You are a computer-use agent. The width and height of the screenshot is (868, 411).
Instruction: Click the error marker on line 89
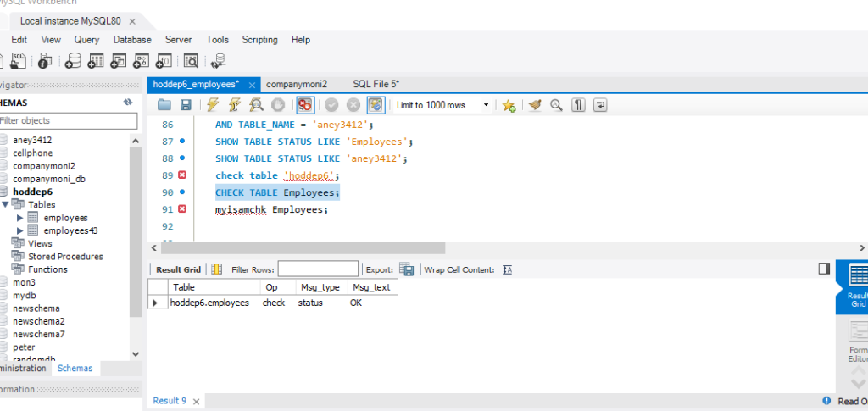[182, 175]
